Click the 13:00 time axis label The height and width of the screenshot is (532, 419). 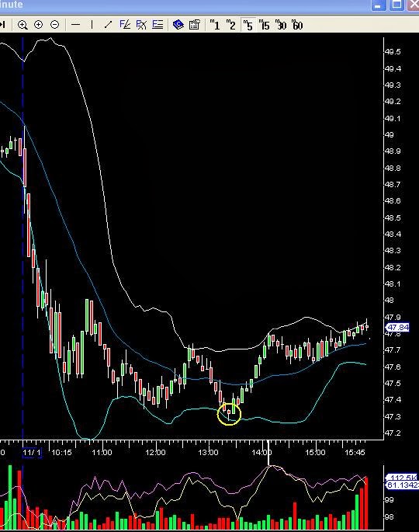click(x=208, y=452)
